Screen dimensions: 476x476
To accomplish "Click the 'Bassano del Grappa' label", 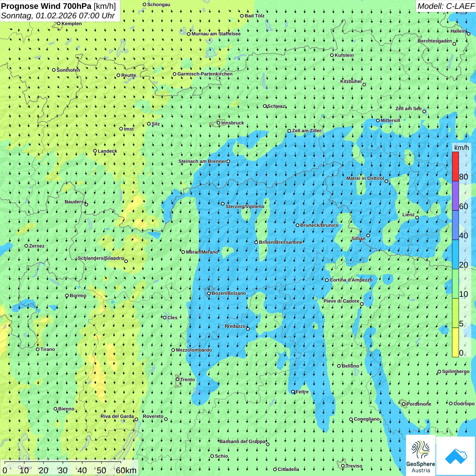I will [x=242, y=441].
